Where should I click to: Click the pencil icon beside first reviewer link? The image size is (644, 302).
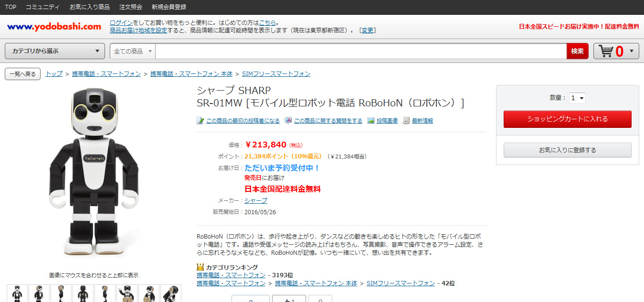pos(201,121)
